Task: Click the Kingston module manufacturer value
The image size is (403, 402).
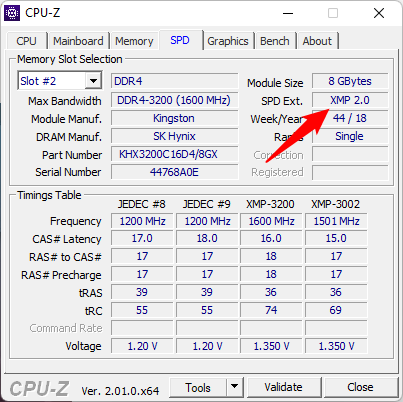Action: 175,118
